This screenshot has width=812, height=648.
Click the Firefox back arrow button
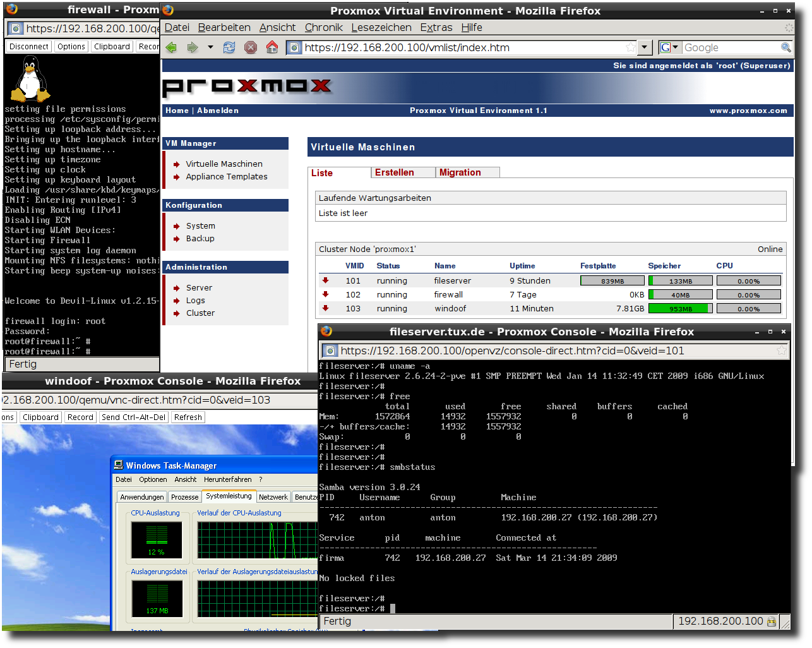[x=171, y=47]
